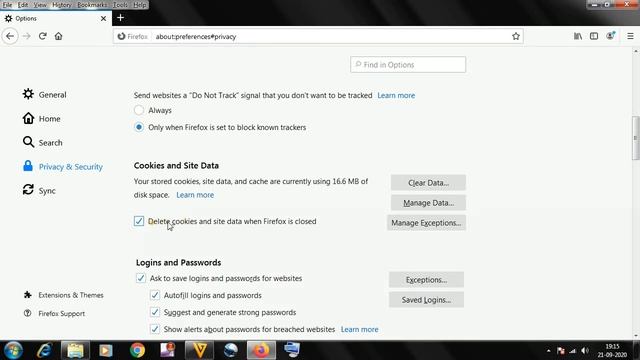Viewport: 640px width, 360px height.
Task: Open File Explorer from the taskbar
Action: [75, 350]
